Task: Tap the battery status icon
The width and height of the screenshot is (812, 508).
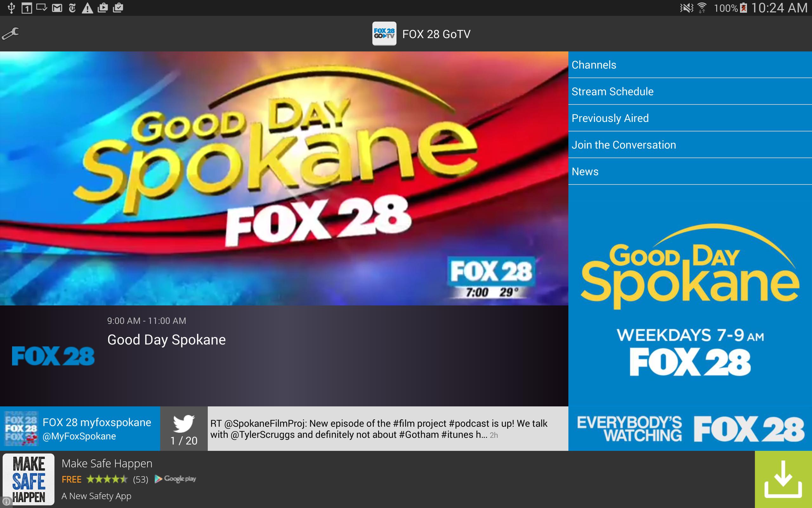Action: click(x=743, y=8)
